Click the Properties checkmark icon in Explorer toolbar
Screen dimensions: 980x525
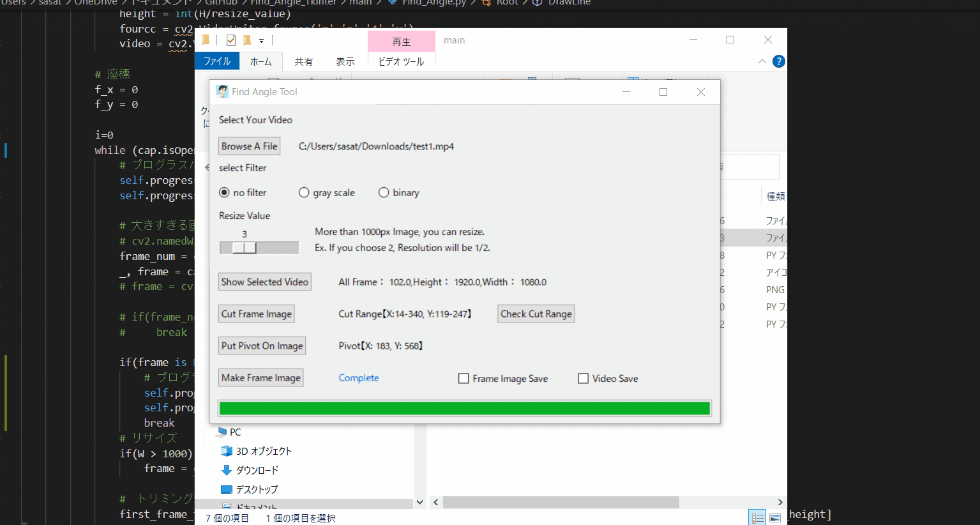tap(231, 40)
